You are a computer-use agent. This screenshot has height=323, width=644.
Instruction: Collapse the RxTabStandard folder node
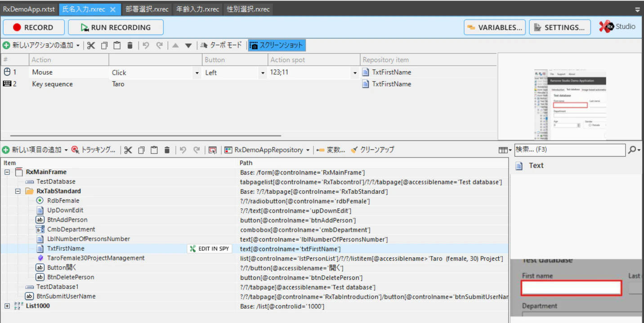[x=18, y=191]
